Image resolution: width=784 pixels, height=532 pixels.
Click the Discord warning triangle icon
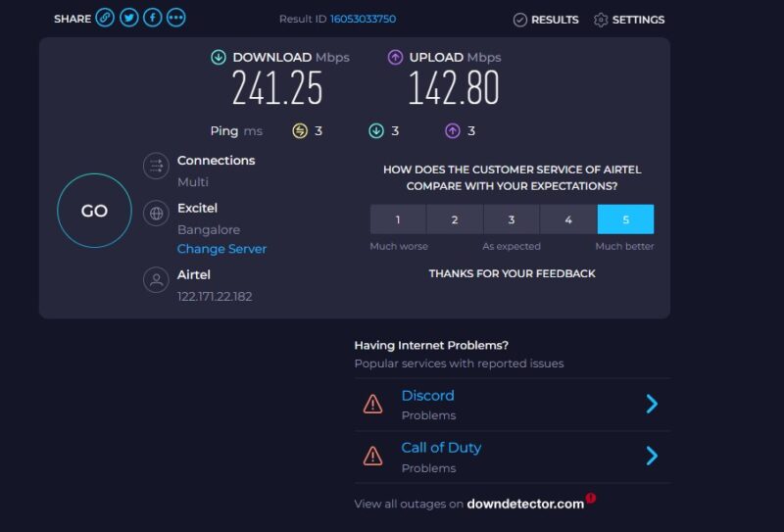coord(372,404)
